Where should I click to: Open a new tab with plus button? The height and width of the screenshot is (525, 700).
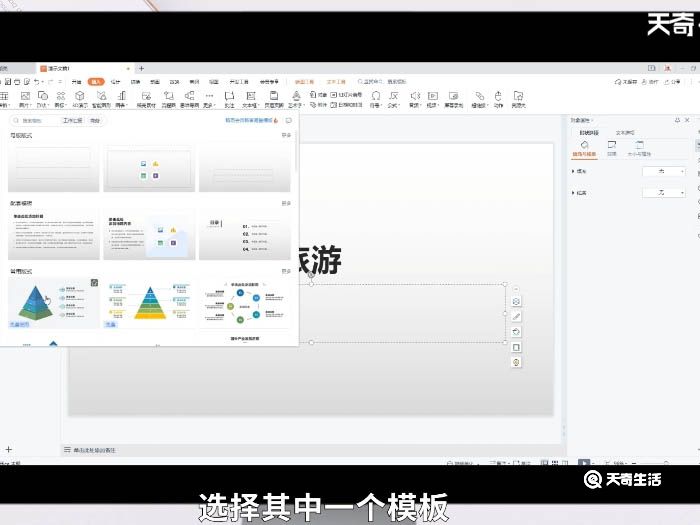(141, 68)
